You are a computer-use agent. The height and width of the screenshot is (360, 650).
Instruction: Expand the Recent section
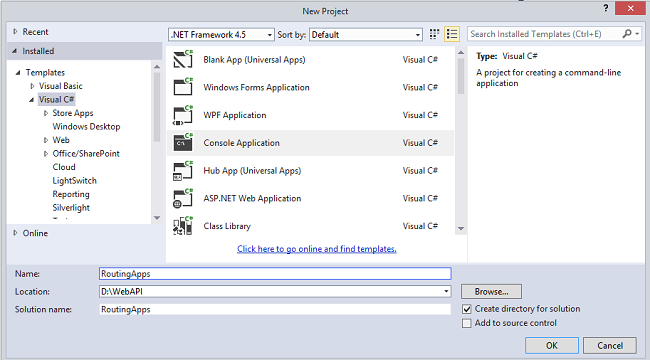coord(15,32)
